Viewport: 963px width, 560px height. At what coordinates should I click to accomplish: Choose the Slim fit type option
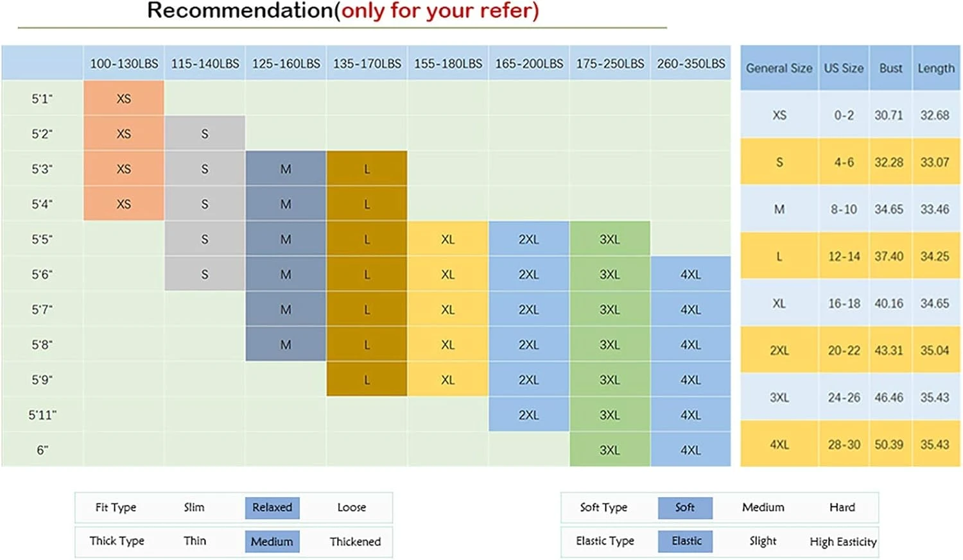tap(194, 507)
